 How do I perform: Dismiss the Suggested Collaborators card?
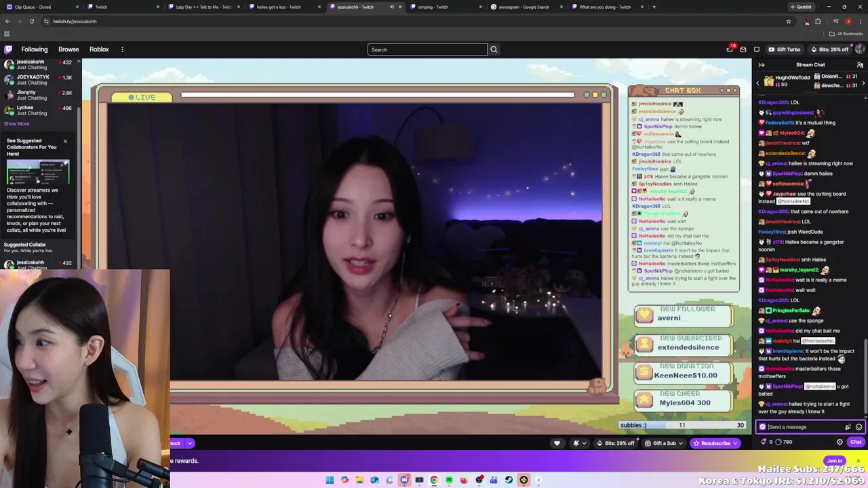click(x=65, y=141)
